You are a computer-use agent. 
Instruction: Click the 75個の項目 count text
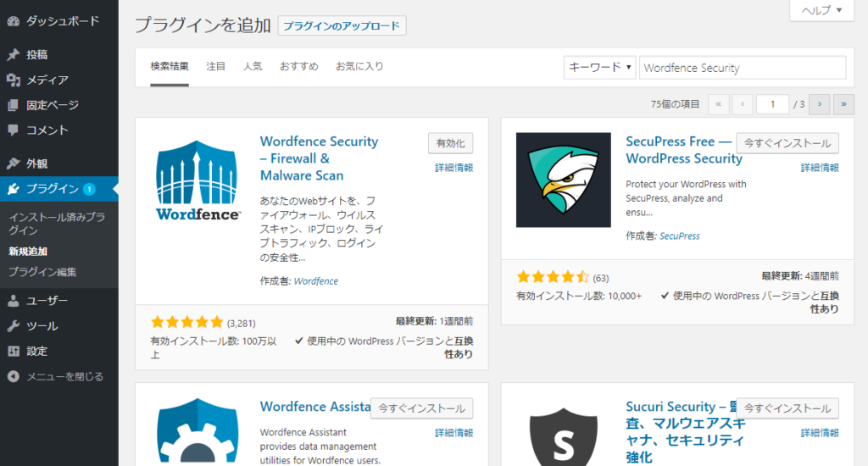click(x=675, y=104)
